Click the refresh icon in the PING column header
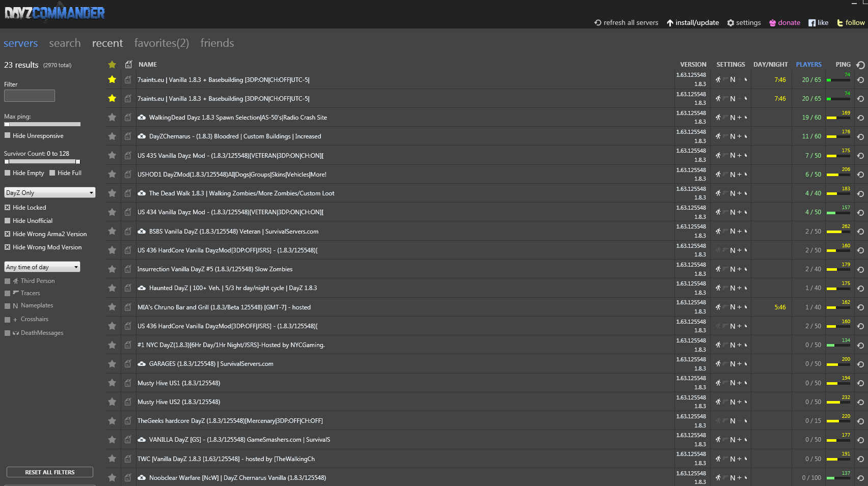The image size is (868, 486). (x=860, y=65)
